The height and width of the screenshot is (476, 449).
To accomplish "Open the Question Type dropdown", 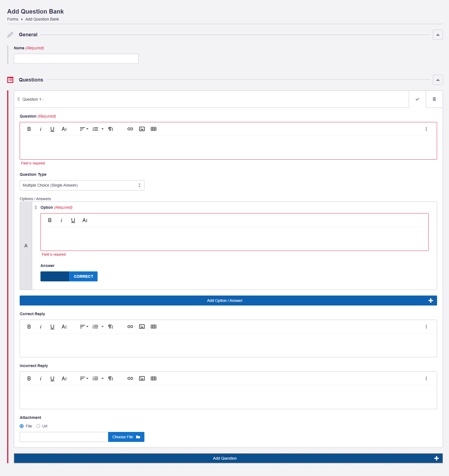I will click(82, 185).
